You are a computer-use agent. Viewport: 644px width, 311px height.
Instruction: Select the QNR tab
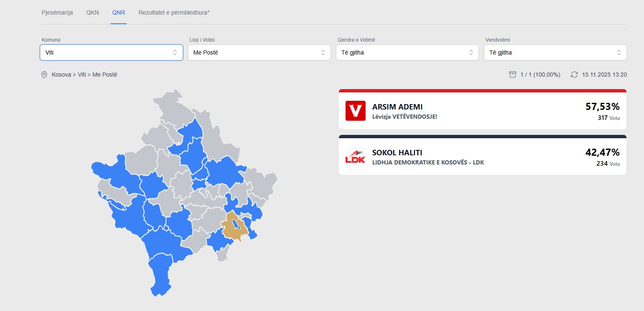click(x=118, y=12)
